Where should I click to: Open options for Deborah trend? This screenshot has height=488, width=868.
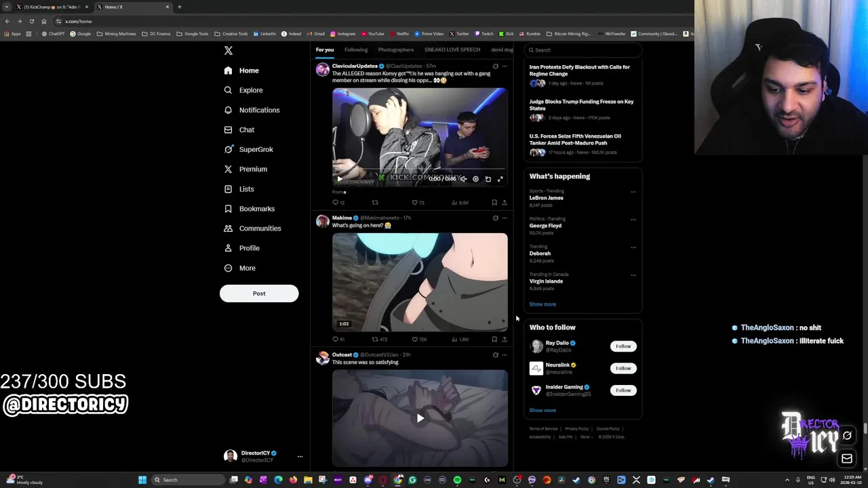pyautogui.click(x=633, y=247)
